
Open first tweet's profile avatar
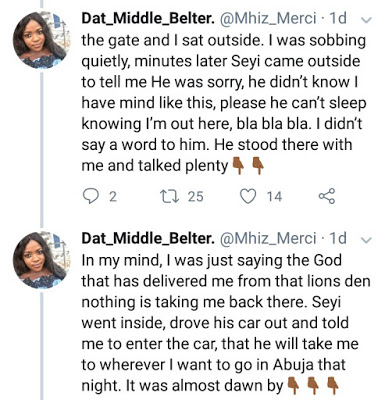tap(41, 40)
